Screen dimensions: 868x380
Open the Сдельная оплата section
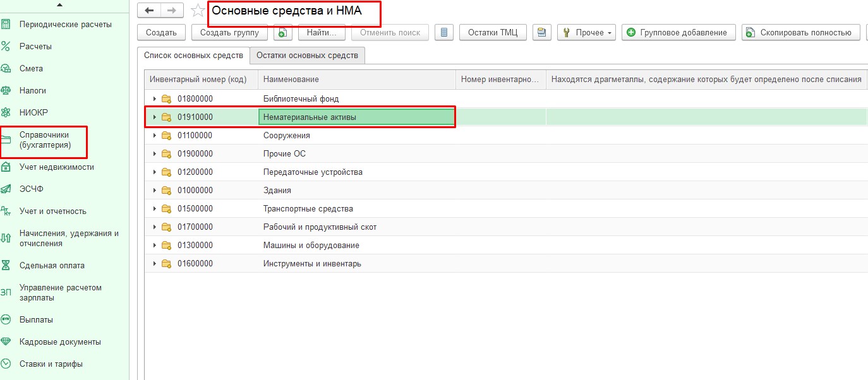52,265
